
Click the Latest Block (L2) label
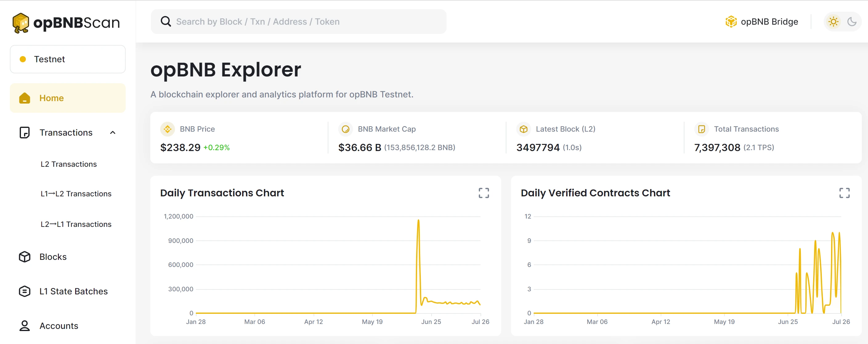coord(566,129)
